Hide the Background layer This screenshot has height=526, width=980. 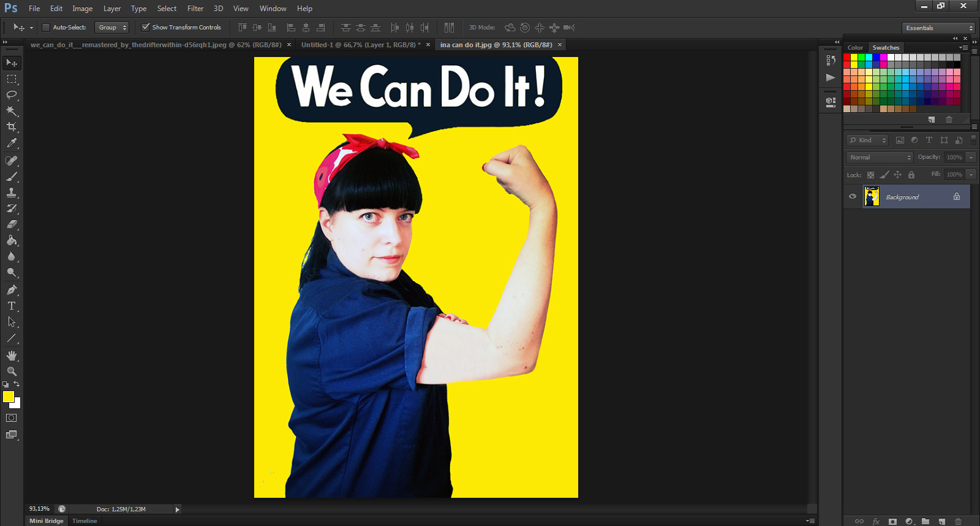click(x=853, y=197)
